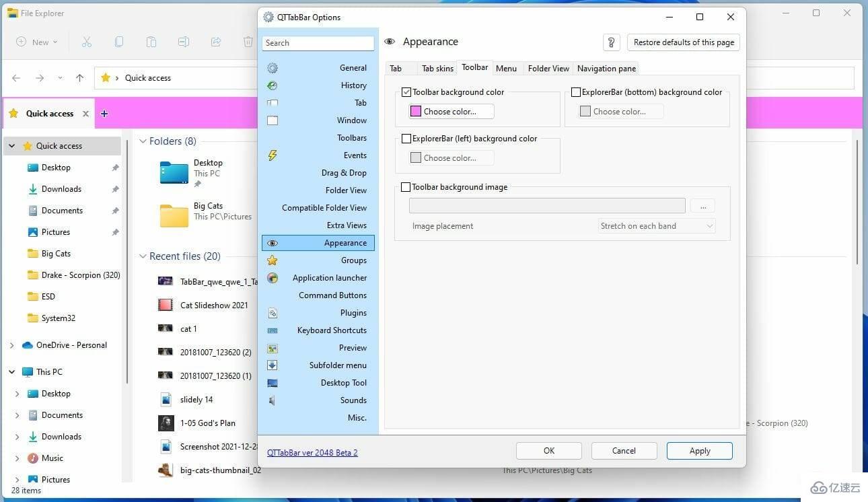Click the Desktop Tool icon
Image resolution: width=868 pixels, height=502 pixels.
tap(273, 383)
